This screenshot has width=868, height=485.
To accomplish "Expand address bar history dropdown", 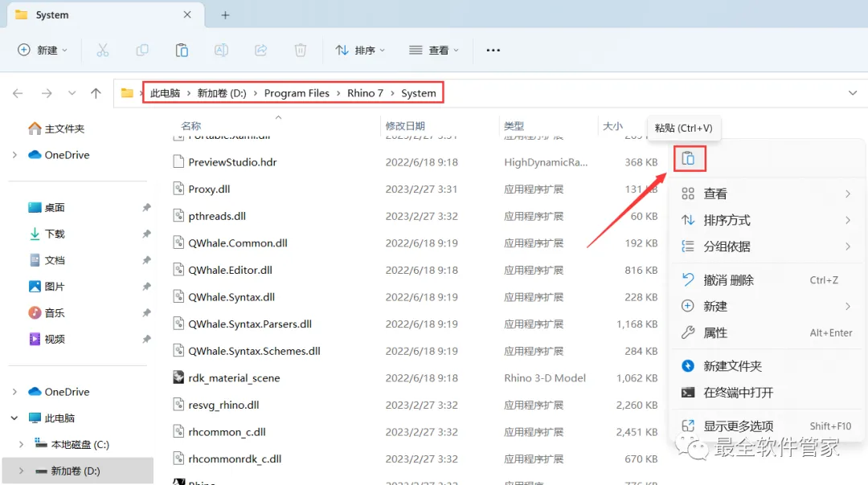I will click(853, 93).
